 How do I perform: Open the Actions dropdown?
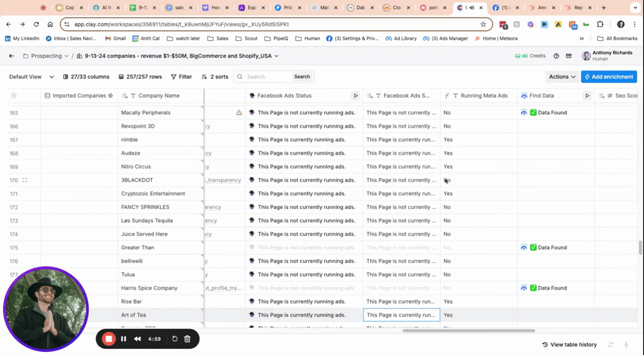coord(562,77)
